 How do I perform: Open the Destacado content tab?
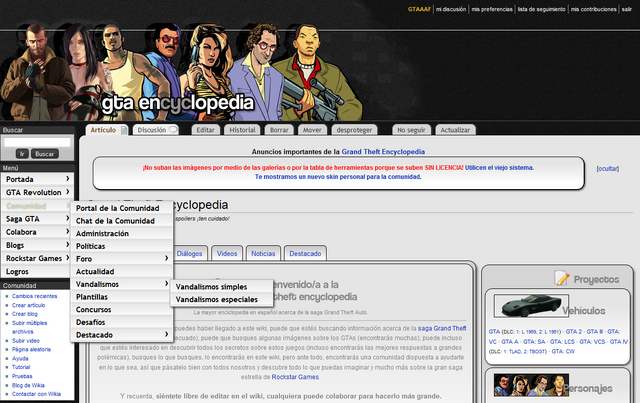click(x=305, y=254)
